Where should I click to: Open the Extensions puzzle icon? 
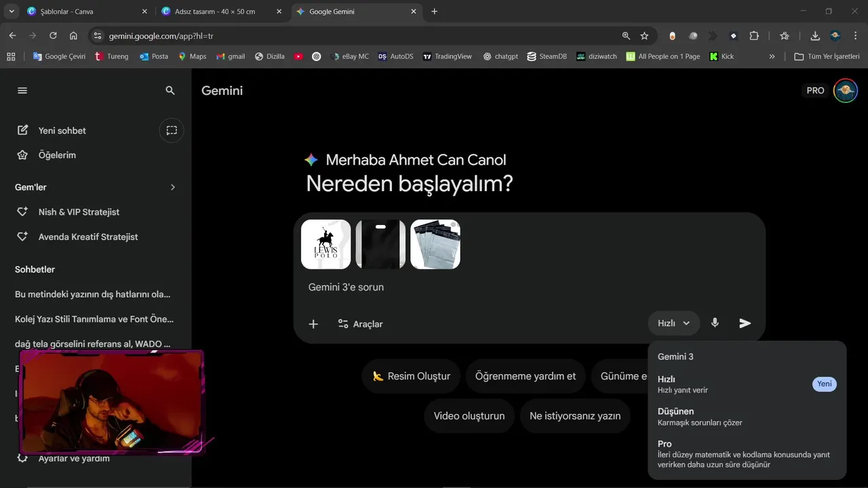click(x=754, y=36)
